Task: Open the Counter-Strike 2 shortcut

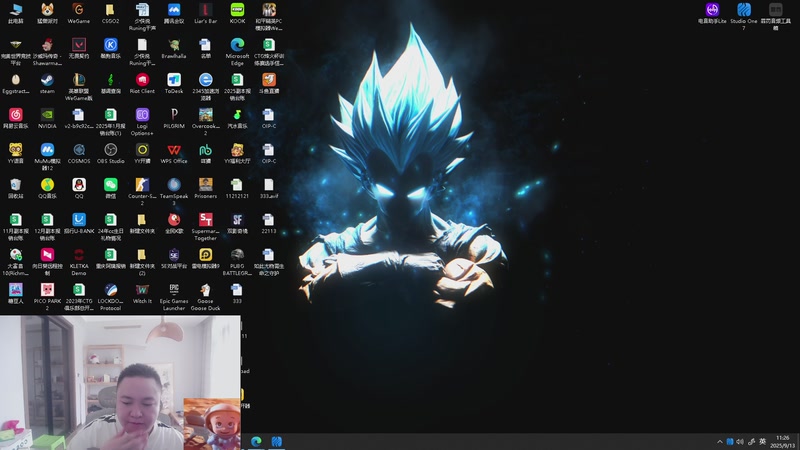Action: [x=142, y=192]
